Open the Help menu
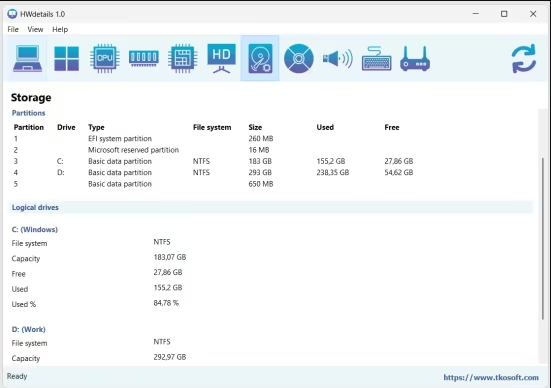The image size is (551, 388). [60, 30]
